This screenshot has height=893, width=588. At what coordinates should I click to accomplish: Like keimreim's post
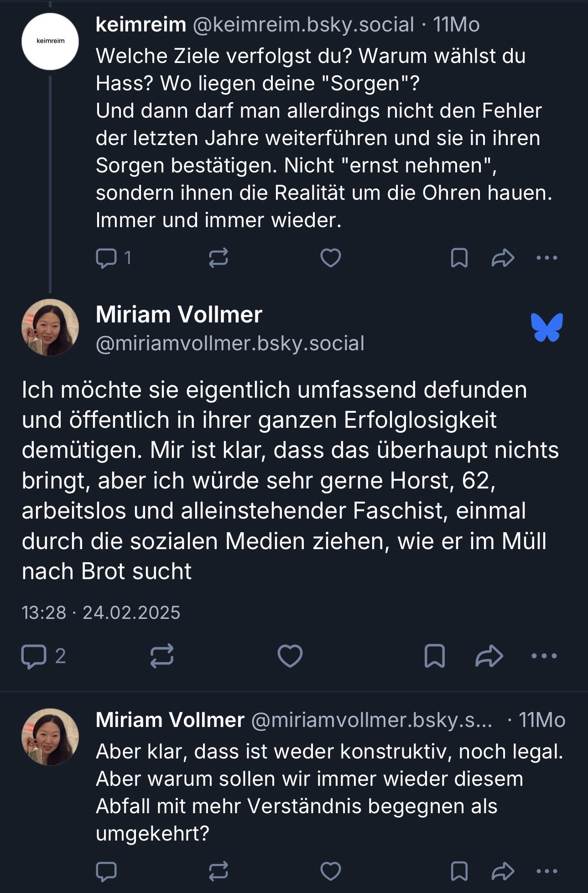click(330, 258)
